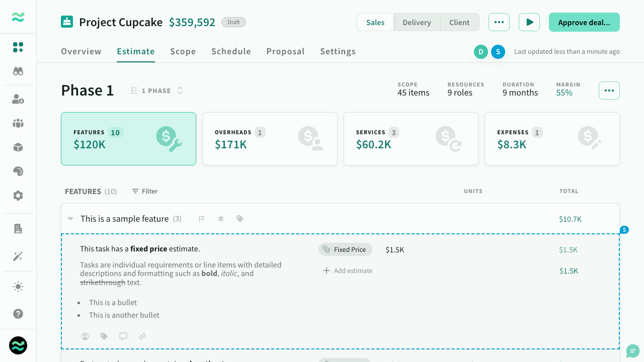Screen dimensions: 644x362
Task: Click Add estimate link
Action: [348, 270]
